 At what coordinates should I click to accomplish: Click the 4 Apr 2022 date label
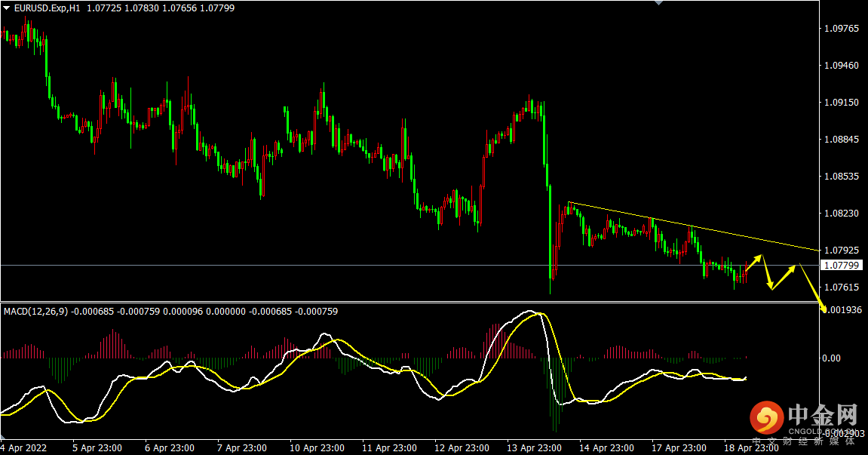click(24, 447)
